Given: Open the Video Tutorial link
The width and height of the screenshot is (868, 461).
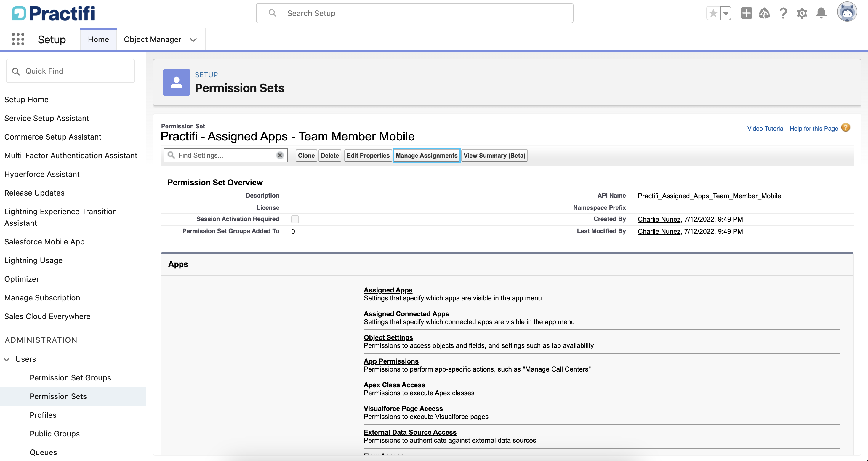Looking at the screenshot, I should coord(765,128).
